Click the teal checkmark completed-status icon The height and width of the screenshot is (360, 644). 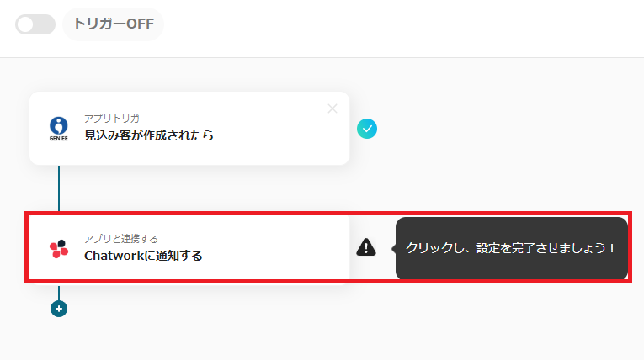366,129
